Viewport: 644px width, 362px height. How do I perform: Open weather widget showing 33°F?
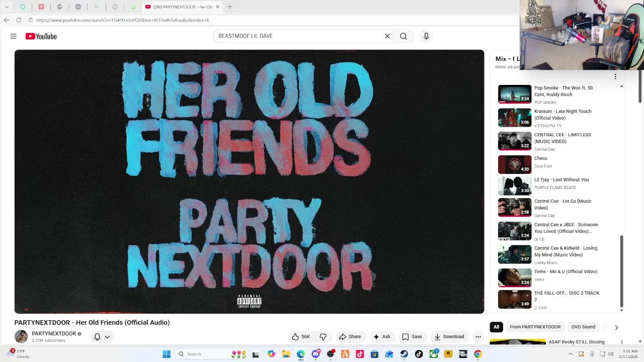(19, 354)
